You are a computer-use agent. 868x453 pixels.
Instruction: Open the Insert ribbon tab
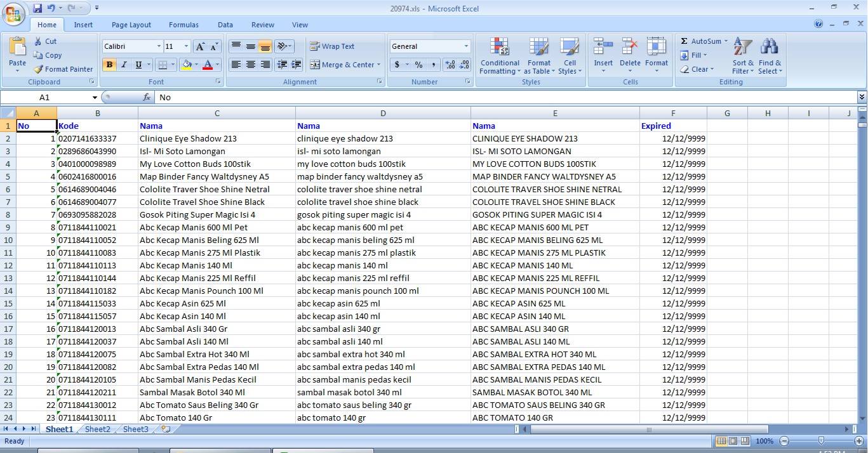pyautogui.click(x=83, y=25)
